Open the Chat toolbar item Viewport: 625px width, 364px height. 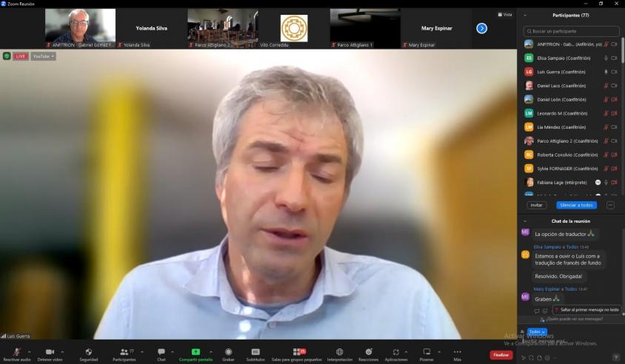tap(161, 354)
